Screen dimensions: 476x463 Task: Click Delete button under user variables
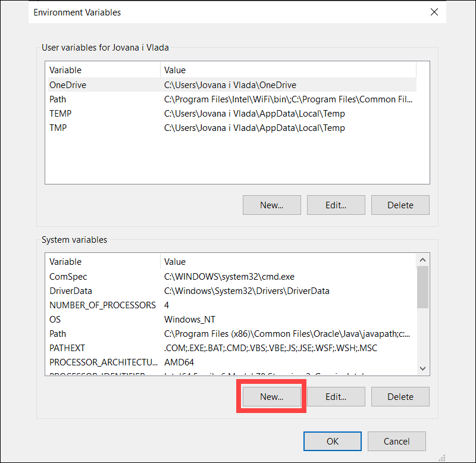(x=400, y=205)
